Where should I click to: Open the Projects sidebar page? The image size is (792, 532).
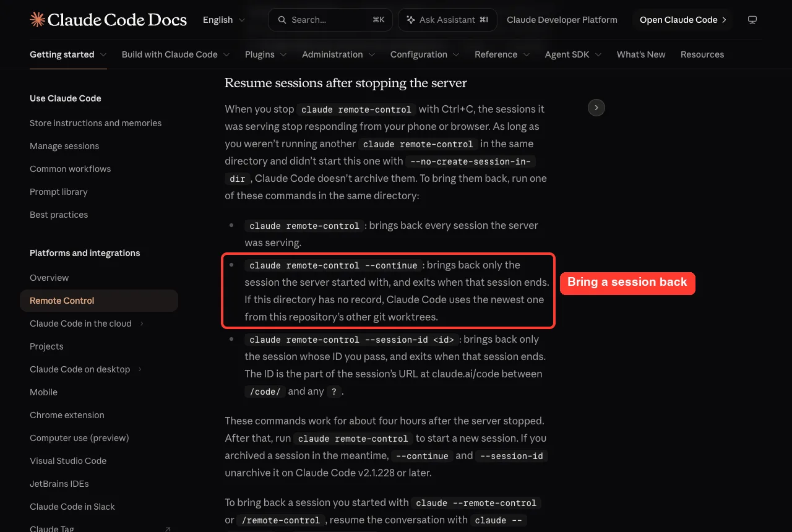coord(46,346)
